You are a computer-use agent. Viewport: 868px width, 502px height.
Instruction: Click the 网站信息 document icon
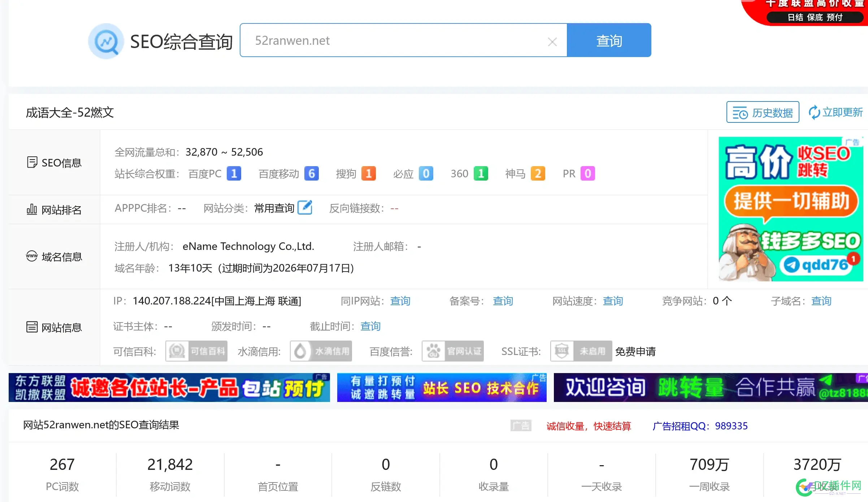click(x=32, y=326)
